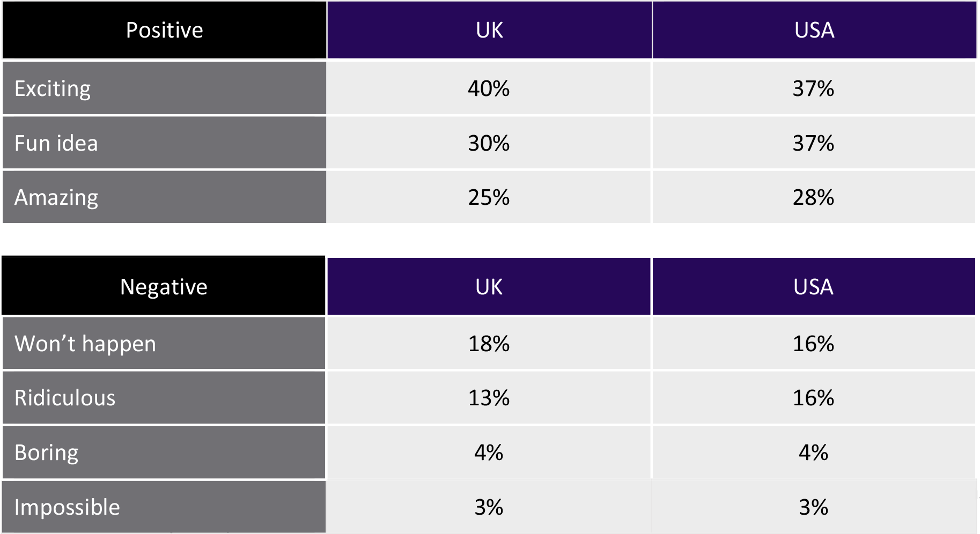The image size is (980, 534).
Task: Select the Won't happen row label
Action: (x=85, y=344)
